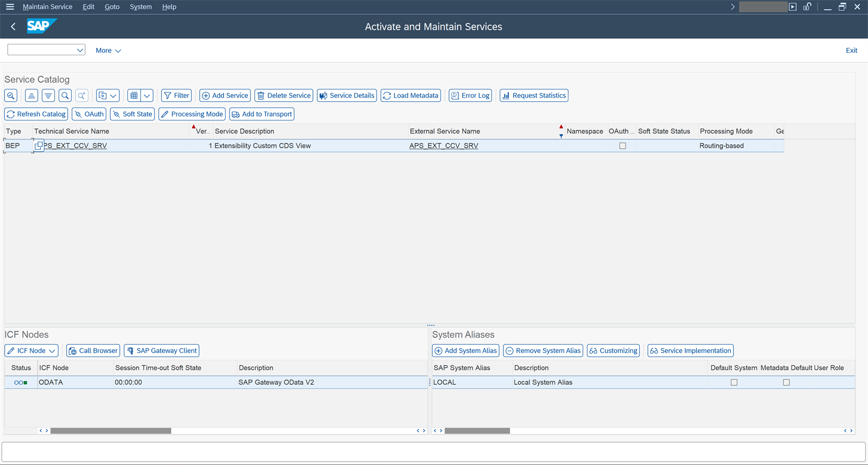The image size is (868, 465).
Task: Open Request Statistics
Action: pos(534,95)
